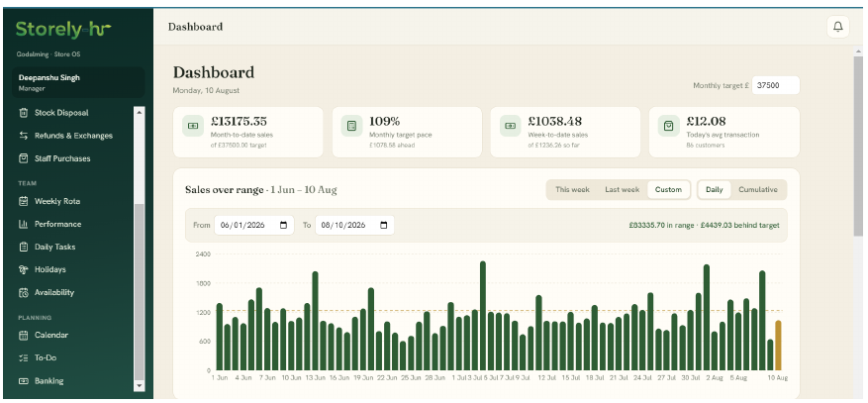
Task: Click the £1038.48 week-to-date value
Action: pos(554,121)
